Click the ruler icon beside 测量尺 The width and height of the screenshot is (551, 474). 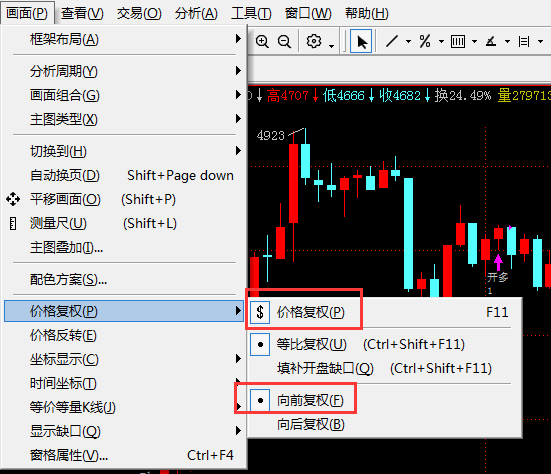click(13, 223)
